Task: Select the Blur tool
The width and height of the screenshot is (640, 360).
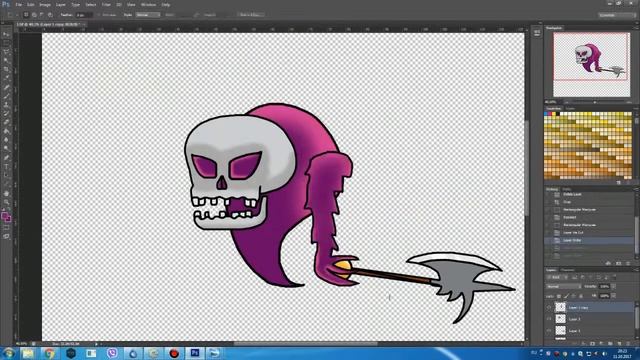Action: coord(6,140)
